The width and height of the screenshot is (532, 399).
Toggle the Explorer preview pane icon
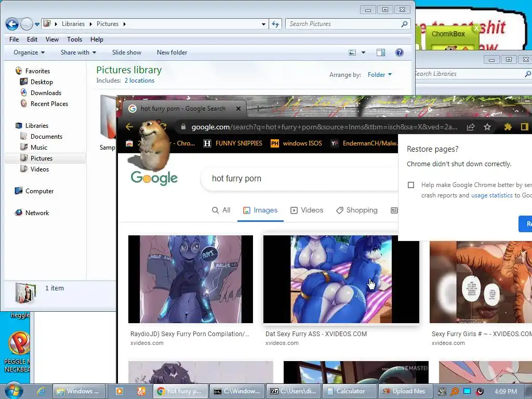click(381, 52)
